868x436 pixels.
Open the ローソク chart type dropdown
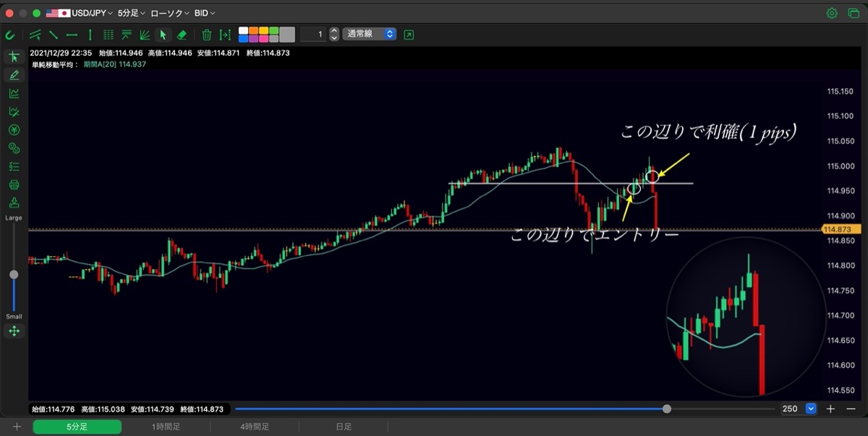[170, 13]
